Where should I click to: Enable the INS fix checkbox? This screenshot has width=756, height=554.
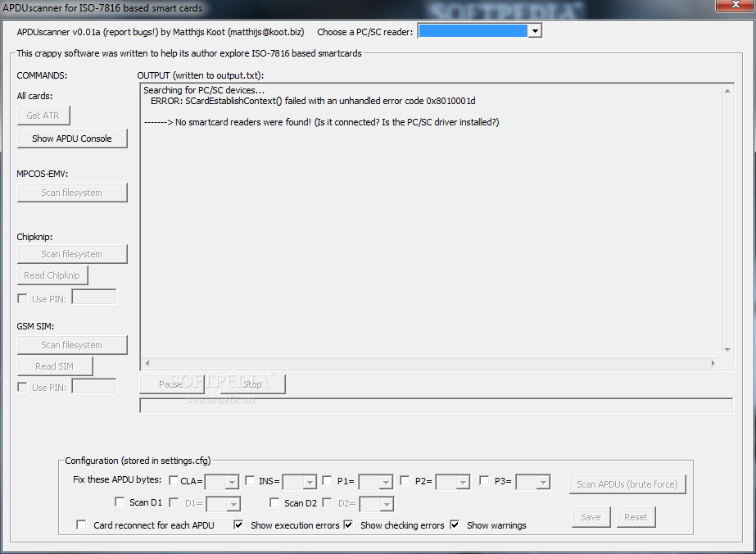click(250, 480)
